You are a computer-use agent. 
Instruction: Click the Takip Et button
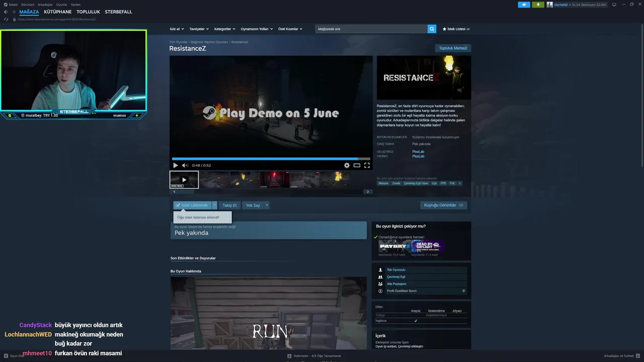(x=229, y=205)
